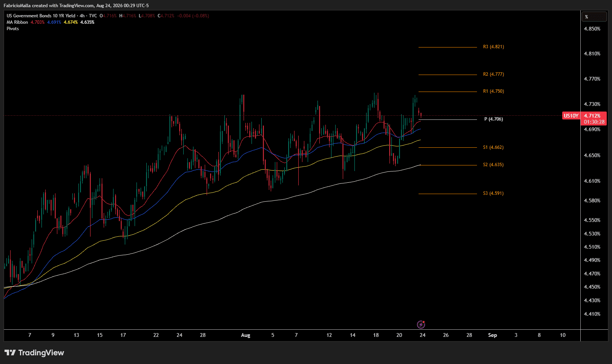The image size is (612, 364).
Task: Click the Sep label on the time axis
Action: [x=492, y=335]
